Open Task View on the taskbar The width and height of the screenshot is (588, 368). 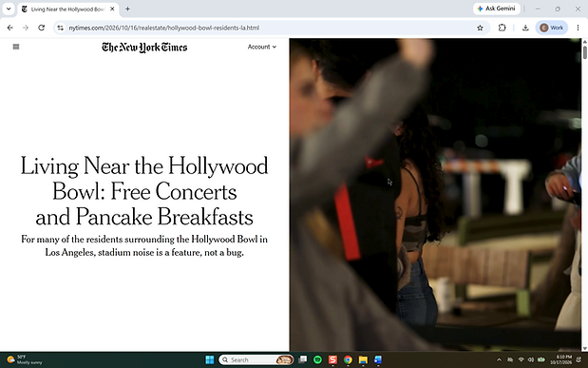point(303,359)
